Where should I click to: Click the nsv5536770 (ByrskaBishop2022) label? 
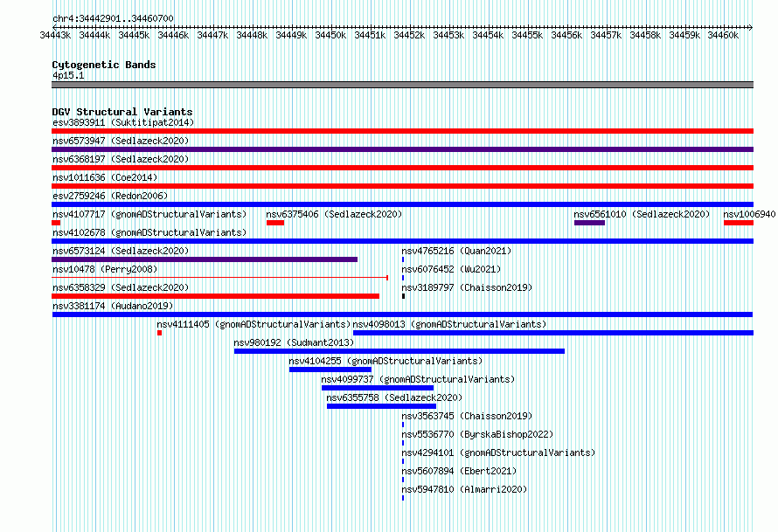click(x=477, y=434)
